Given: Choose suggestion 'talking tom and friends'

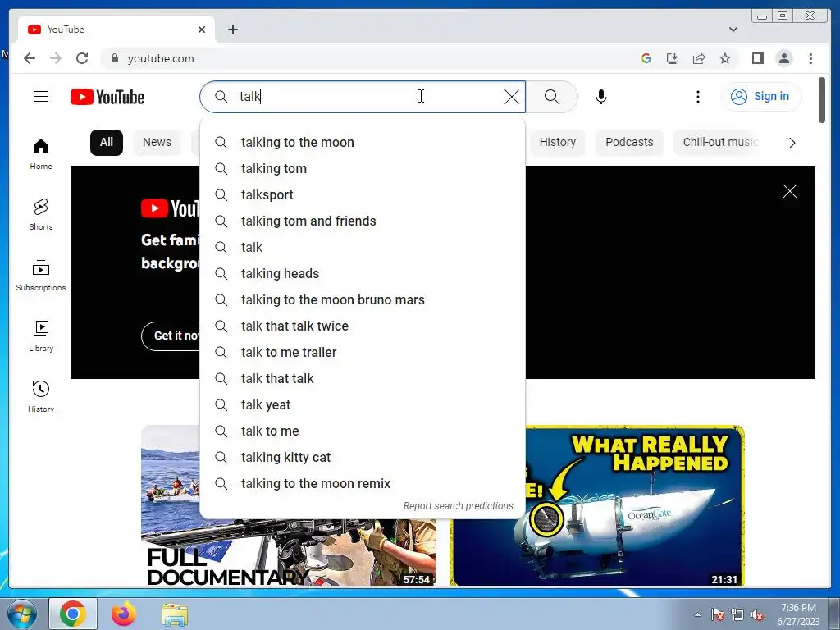Looking at the screenshot, I should 362,221.
